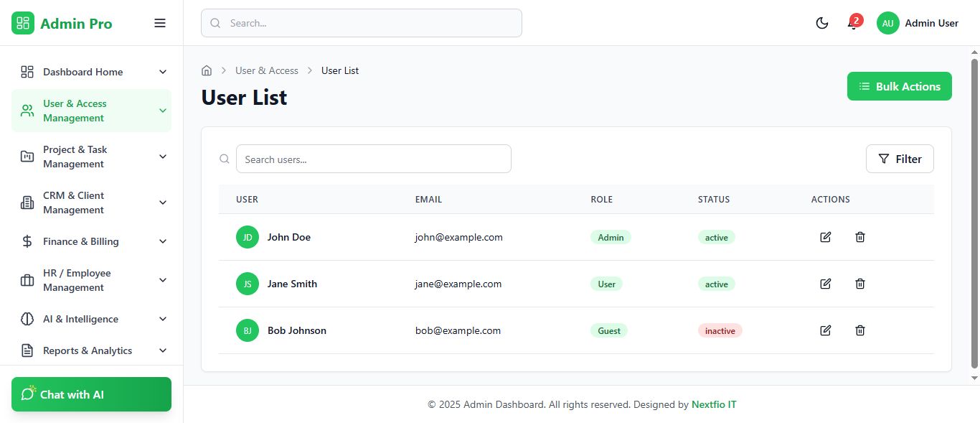Delete Bob Johnson using trash icon
Image resolution: width=980 pixels, height=423 pixels.
click(860, 330)
